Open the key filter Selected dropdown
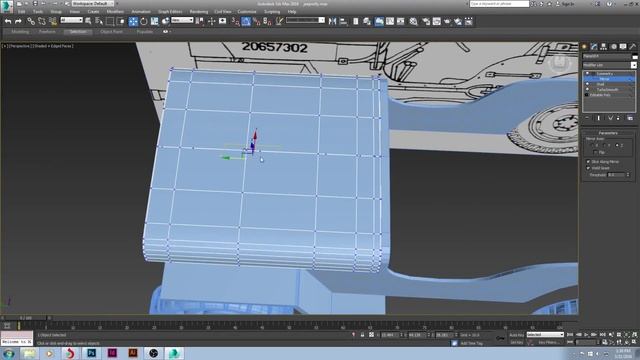This screenshot has width=640, height=360. pyautogui.click(x=544, y=335)
